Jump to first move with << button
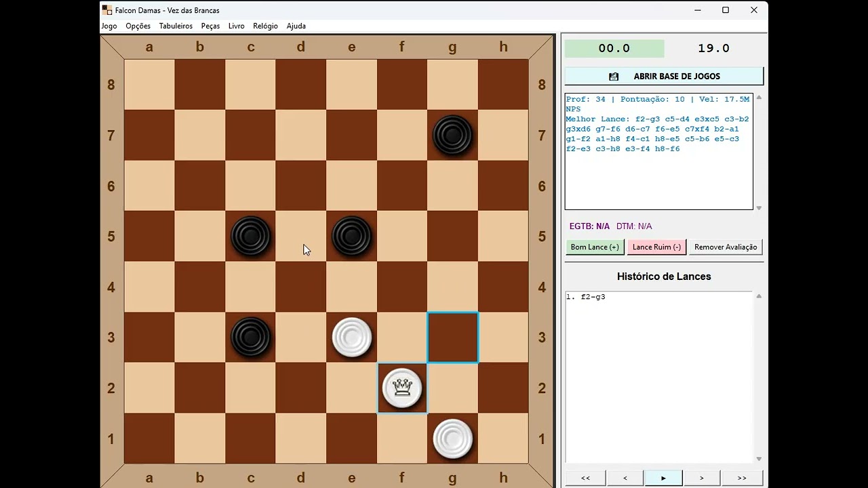Screen dimensions: 868x488 585,478
